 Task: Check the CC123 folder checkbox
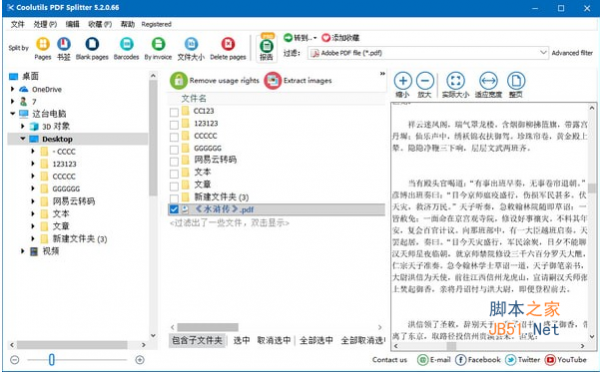pyautogui.click(x=174, y=112)
